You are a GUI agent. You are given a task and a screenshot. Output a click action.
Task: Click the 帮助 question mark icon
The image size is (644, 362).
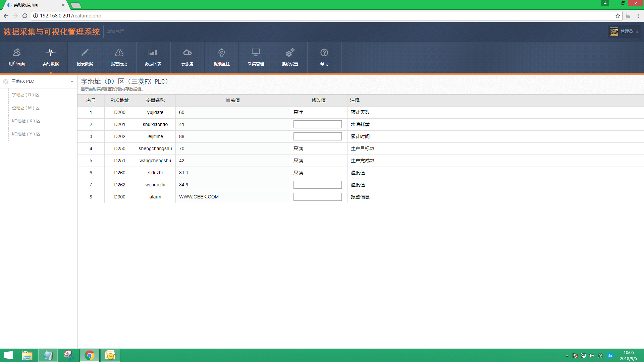coord(324,53)
